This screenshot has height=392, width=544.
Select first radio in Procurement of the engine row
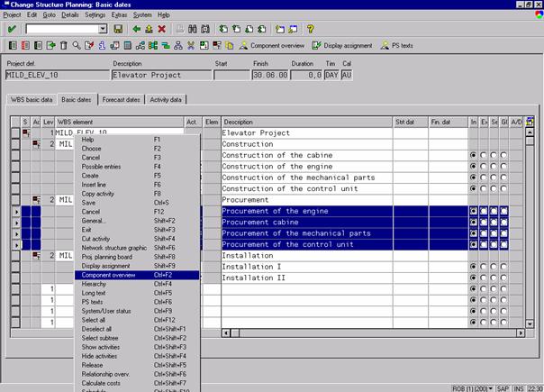coord(473,211)
